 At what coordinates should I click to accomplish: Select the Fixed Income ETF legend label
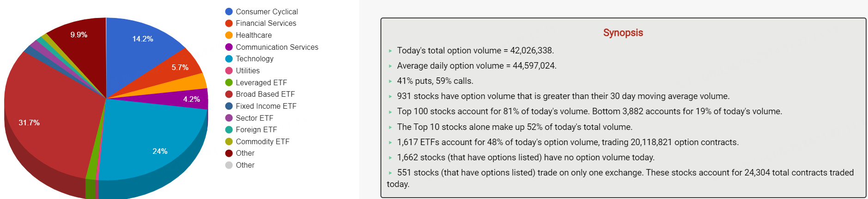tap(266, 106)
